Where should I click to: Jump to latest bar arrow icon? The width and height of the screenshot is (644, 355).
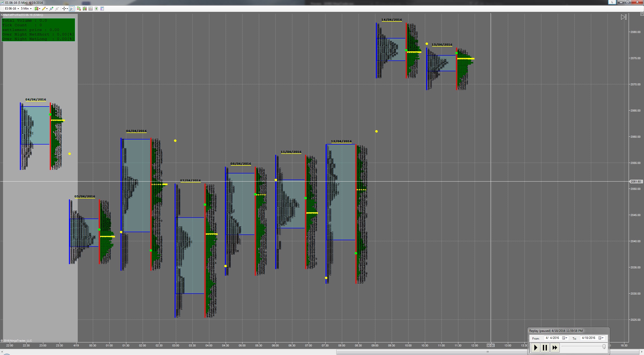pos(624,17)
